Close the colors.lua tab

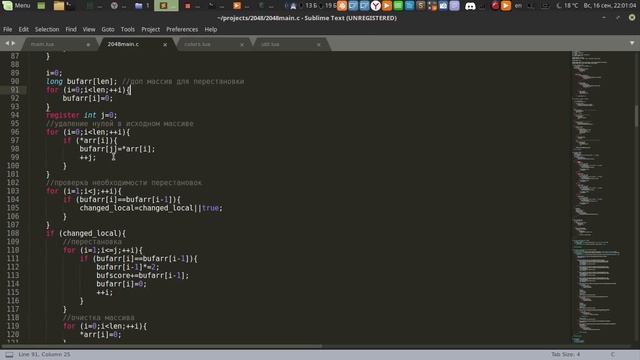click(242, 44)
